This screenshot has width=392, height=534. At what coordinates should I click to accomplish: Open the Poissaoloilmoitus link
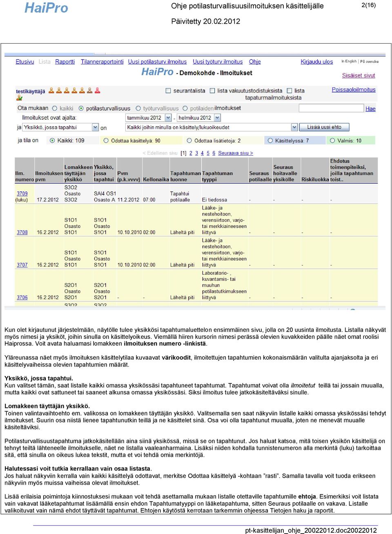coord(354,90)
